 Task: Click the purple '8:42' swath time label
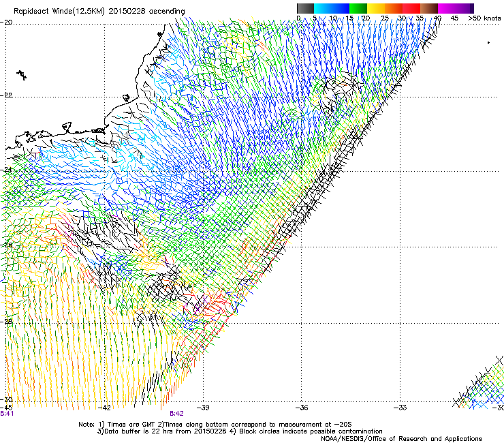177,414
